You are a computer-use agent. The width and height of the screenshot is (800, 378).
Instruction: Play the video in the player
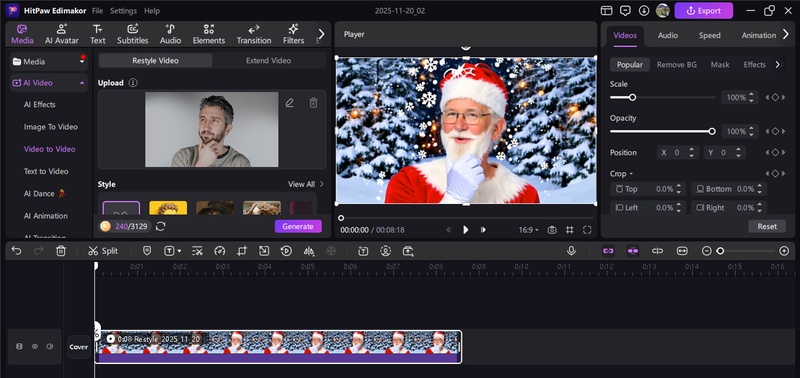click(x=465, y=230)
